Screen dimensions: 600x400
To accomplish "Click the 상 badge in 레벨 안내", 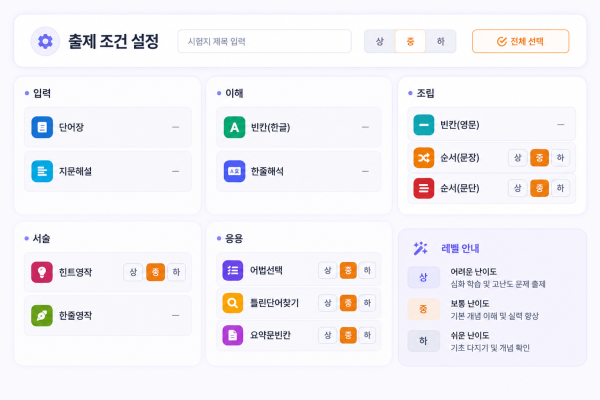I will (x=423, y=277).
